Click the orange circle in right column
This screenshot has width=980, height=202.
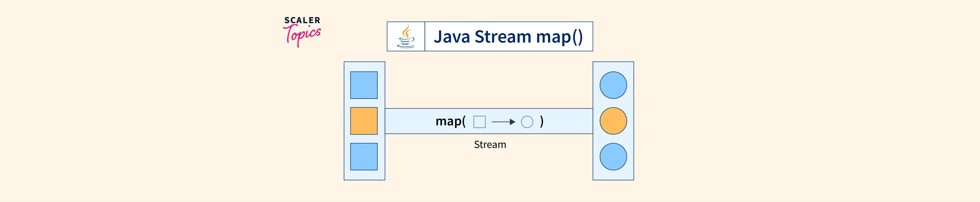613,121
